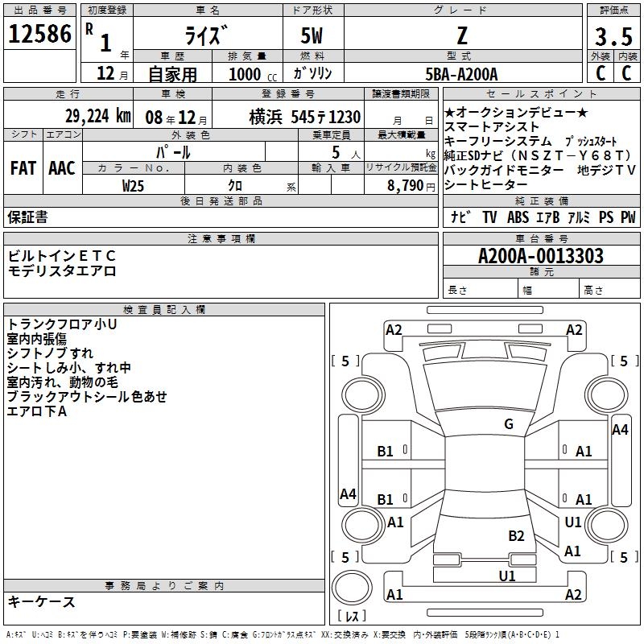
Task: Click the ビルトインETC note
Action: (x=62, y=256)
